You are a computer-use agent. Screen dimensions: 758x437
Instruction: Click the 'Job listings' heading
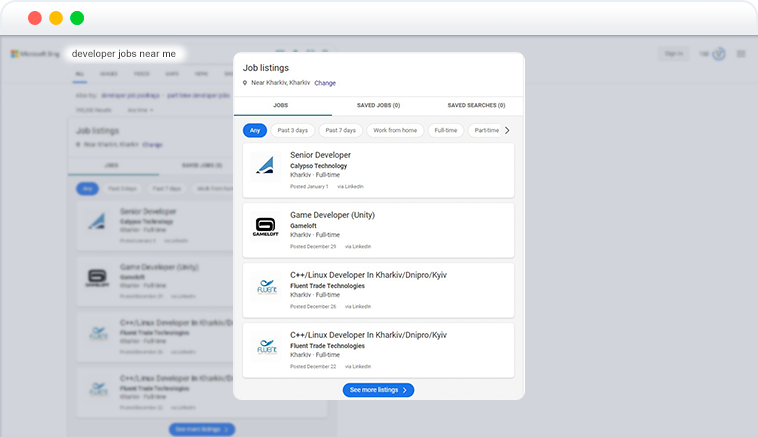point(266,68)
